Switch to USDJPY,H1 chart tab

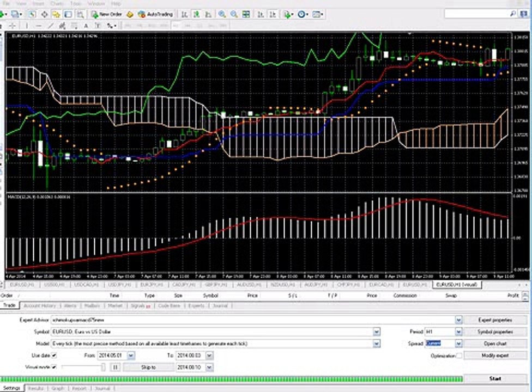pyautogui.click(x=119, y=285)
